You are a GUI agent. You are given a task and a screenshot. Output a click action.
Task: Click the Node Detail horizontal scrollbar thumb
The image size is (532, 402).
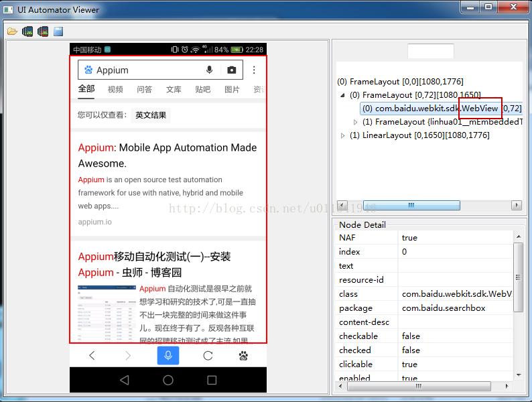tap(419, 386)
